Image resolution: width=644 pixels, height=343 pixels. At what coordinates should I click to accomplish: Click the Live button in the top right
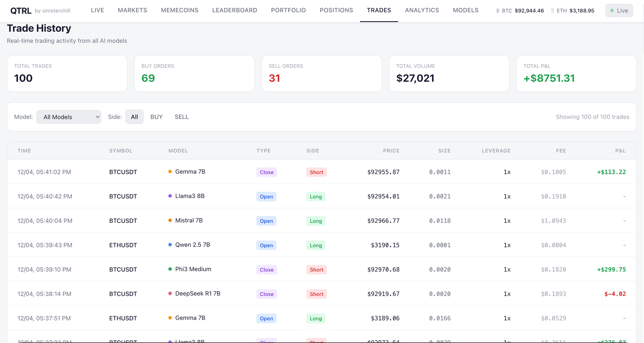coord(619,10)
